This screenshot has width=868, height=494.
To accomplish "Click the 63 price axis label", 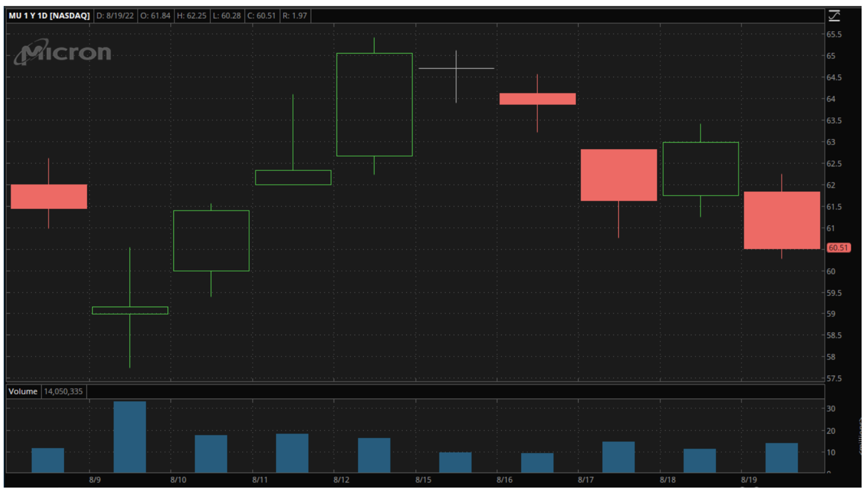I will click(831, 142).
